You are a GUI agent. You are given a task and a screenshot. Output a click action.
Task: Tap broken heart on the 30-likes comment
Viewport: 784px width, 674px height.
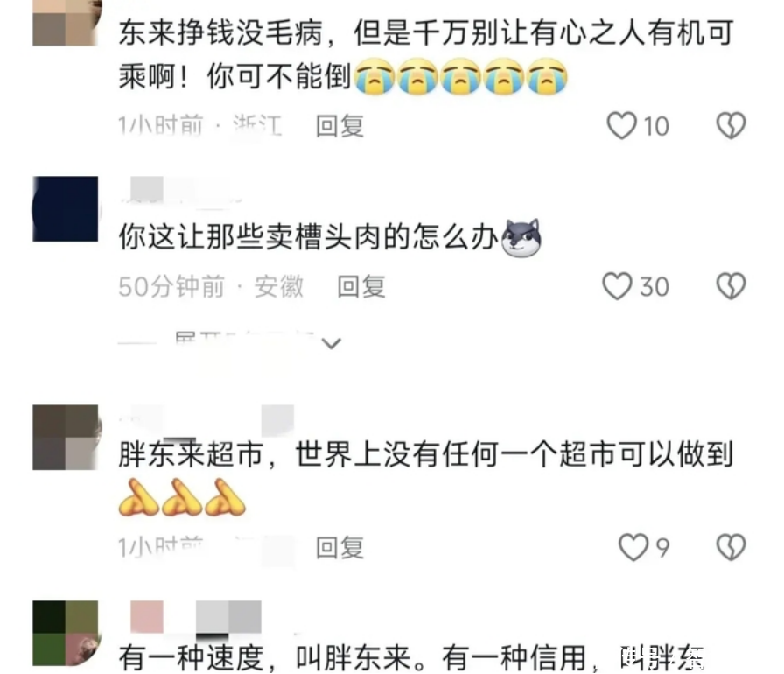[731, 286]
